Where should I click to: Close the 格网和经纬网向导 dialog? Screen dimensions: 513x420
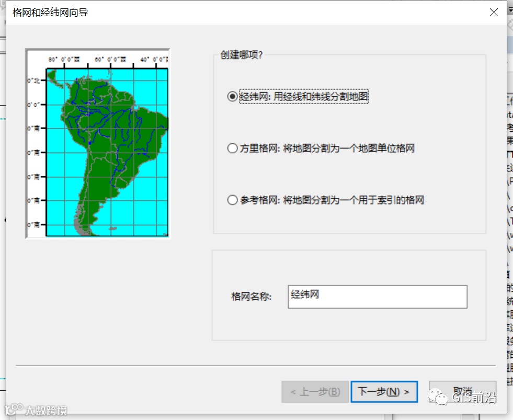point(494,13)
